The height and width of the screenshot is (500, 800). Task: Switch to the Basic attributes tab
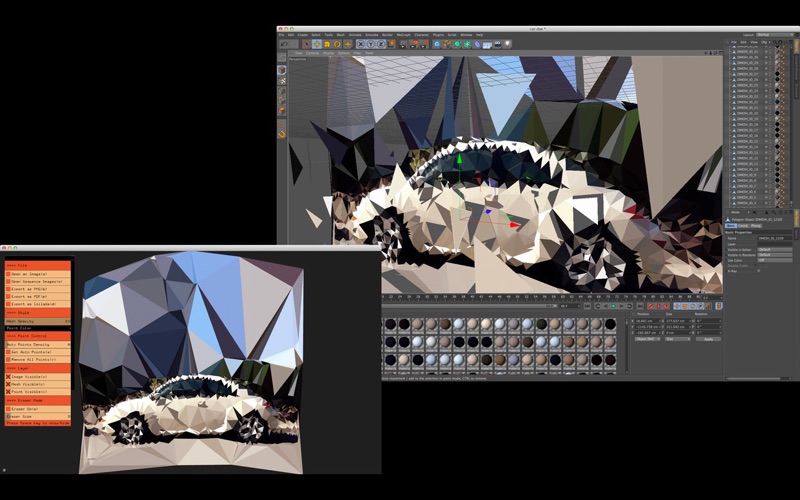(x=731, y=226)
